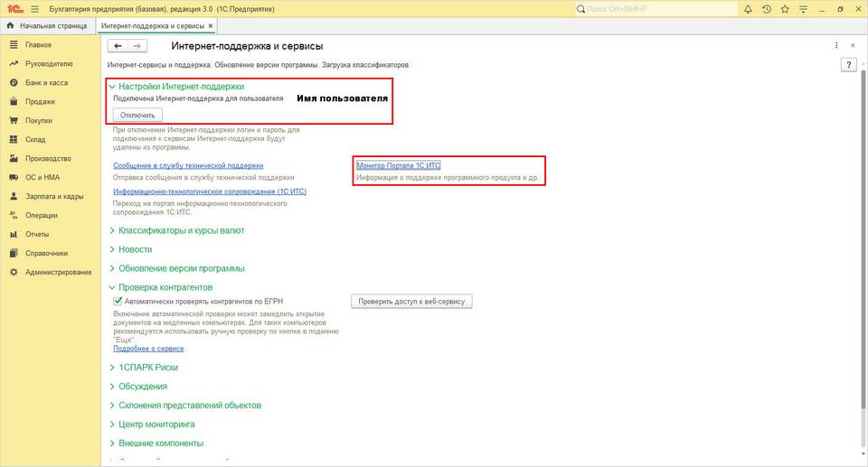Open the hamburger main menu icon
The height and width of the screenshot is (467, 868).
click(34, 9)
